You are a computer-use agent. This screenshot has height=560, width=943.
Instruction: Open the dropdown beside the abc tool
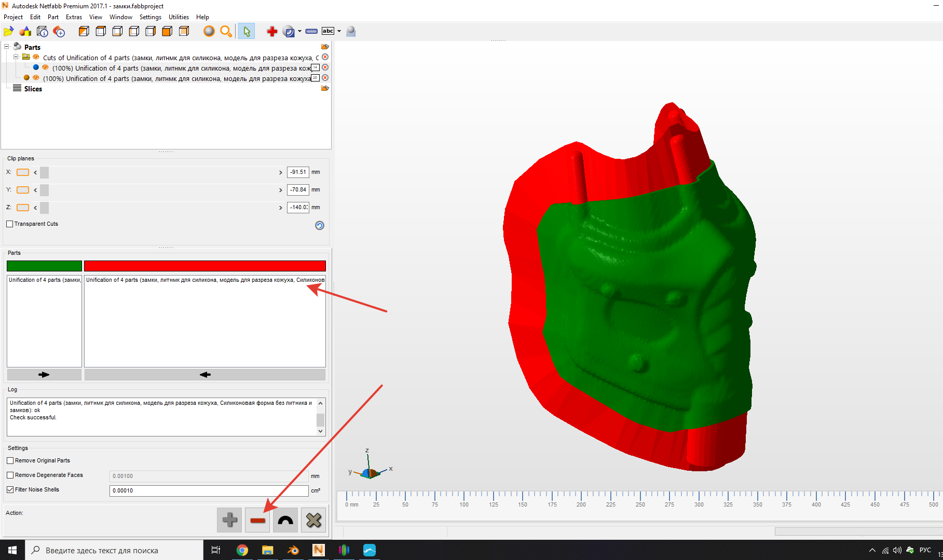click(x=339, y=31)
